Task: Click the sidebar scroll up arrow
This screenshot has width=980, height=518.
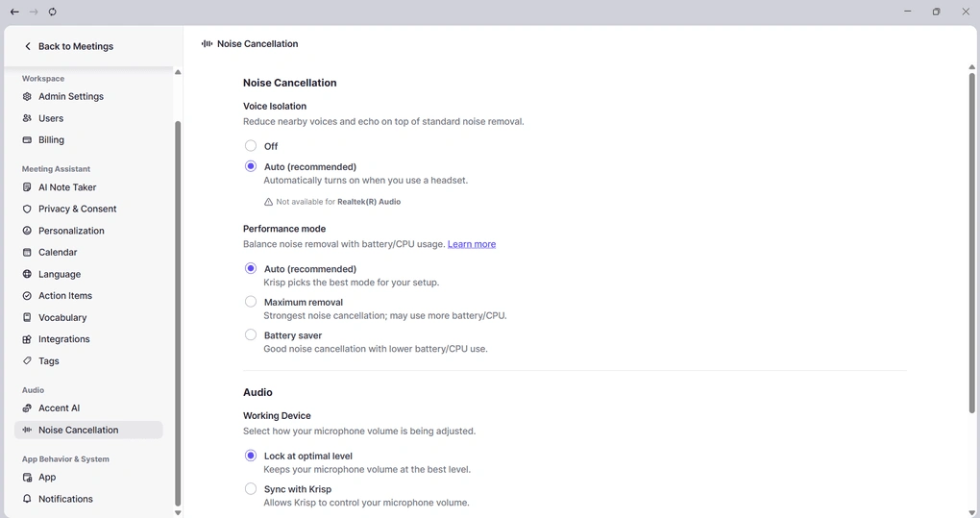Action: 178,72
